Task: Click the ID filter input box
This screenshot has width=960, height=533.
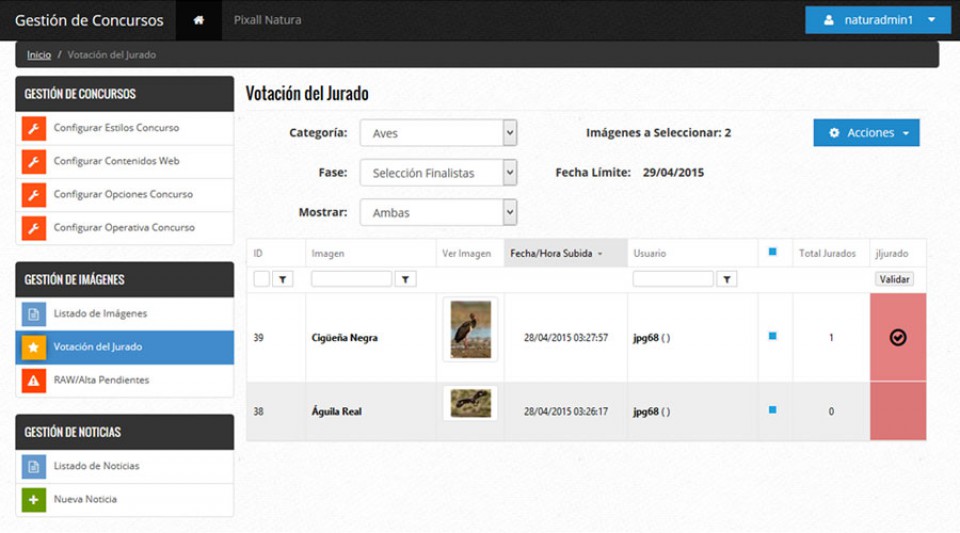Action: pos(261,280)
